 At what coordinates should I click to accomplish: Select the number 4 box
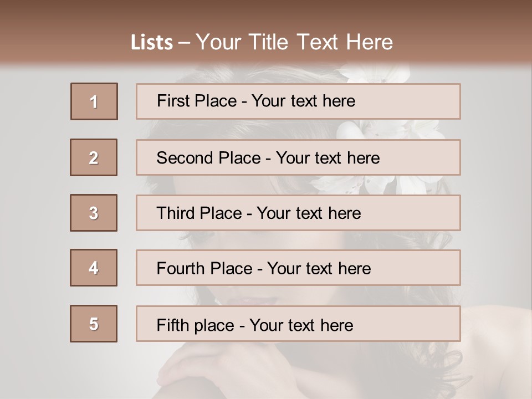pyautogui.click(x=94, y=268)
